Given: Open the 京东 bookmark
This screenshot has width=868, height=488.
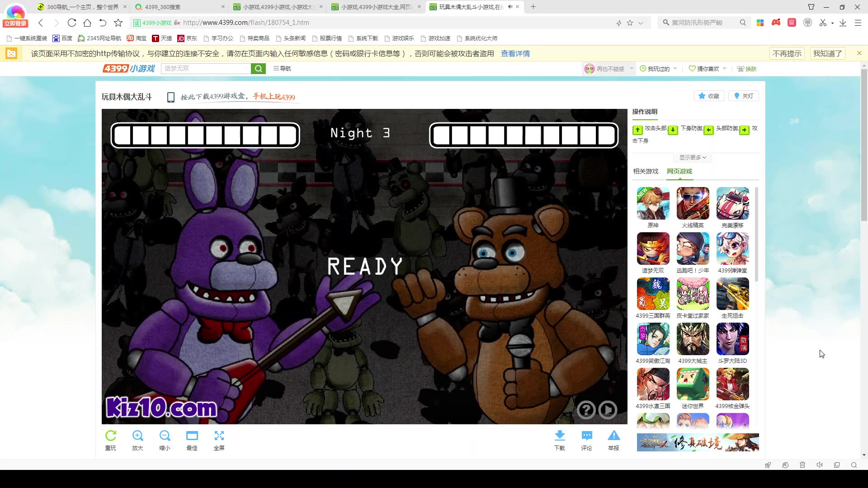Looking at the screenshot, I should (187, 38).
